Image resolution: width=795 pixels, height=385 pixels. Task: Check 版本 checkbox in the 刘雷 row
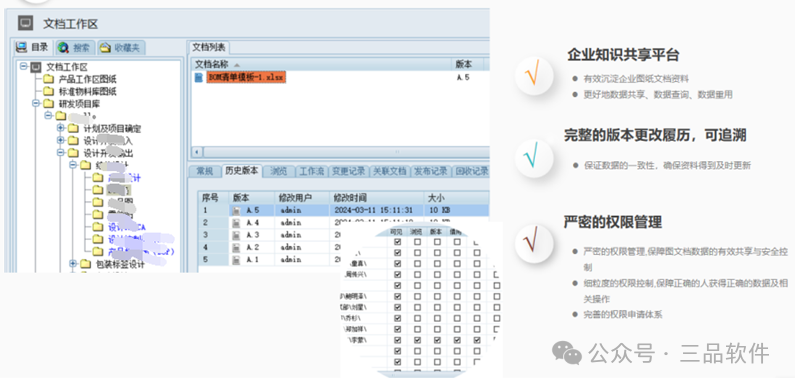[437, 307]
